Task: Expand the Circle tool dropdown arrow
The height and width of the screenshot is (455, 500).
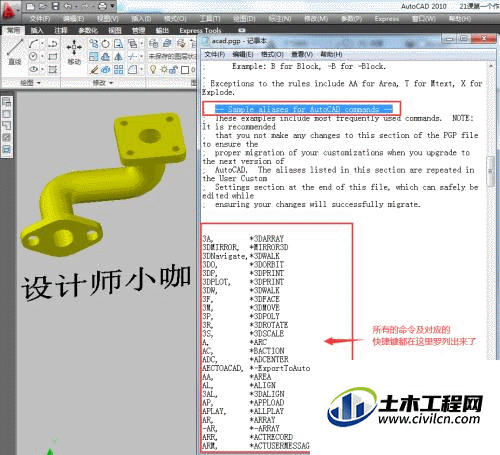Action: click(42, 56)
